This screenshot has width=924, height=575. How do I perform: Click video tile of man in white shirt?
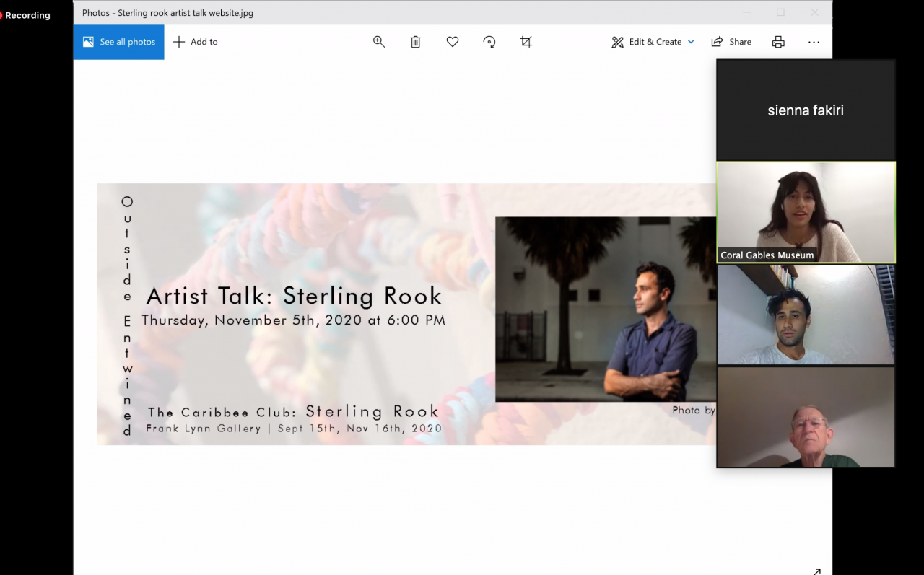[x=806, y=315]
